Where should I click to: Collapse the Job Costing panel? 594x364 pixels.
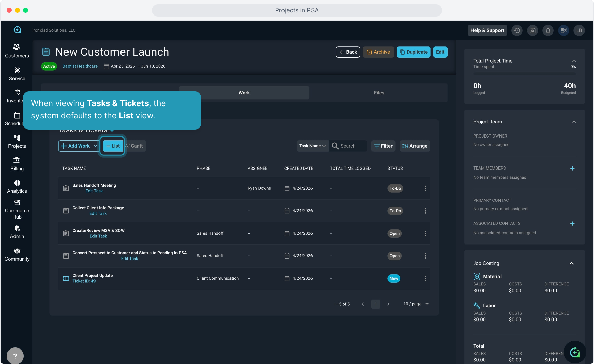pos(572,263)
